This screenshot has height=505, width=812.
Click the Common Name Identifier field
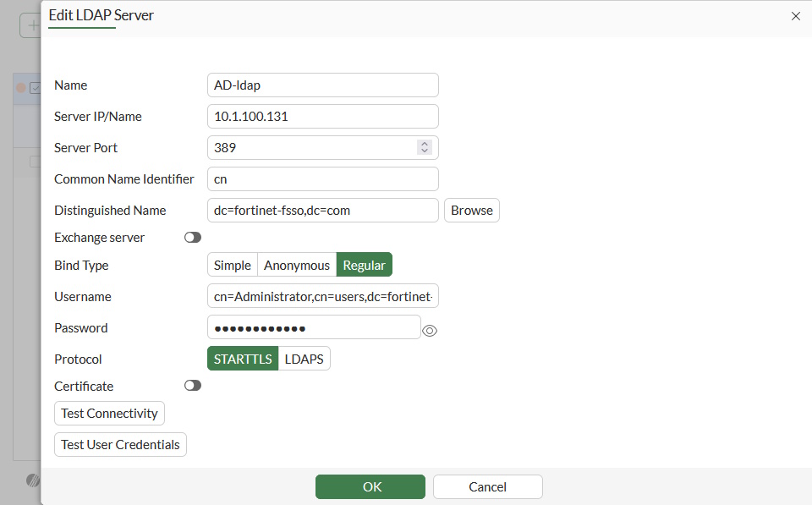click(322, 179)
